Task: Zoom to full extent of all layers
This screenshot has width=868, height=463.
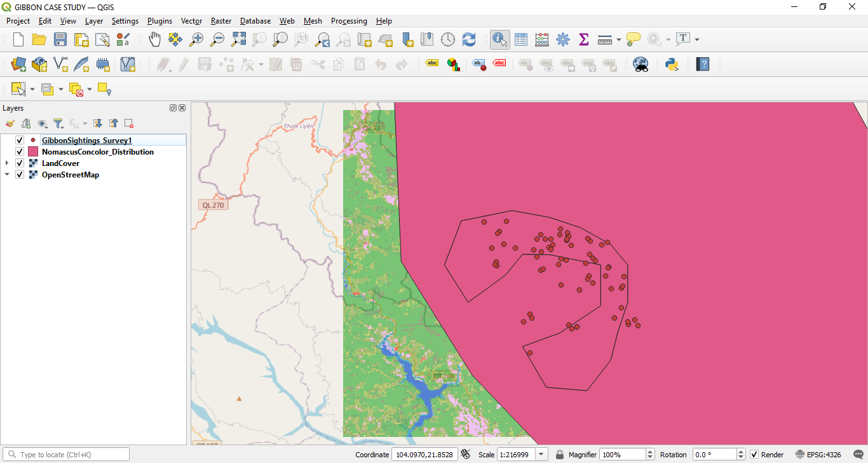Action: click(x=238, y=39)
